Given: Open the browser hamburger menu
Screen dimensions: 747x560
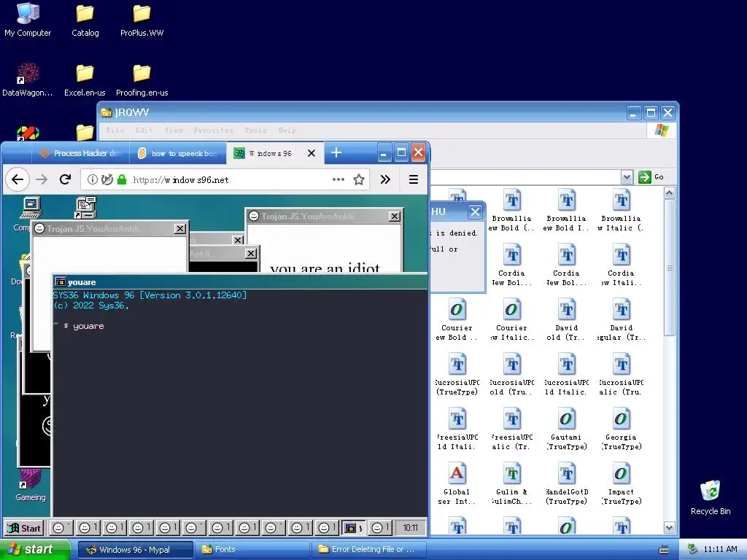Looking at the screenshot, I should tap(414, 179).
